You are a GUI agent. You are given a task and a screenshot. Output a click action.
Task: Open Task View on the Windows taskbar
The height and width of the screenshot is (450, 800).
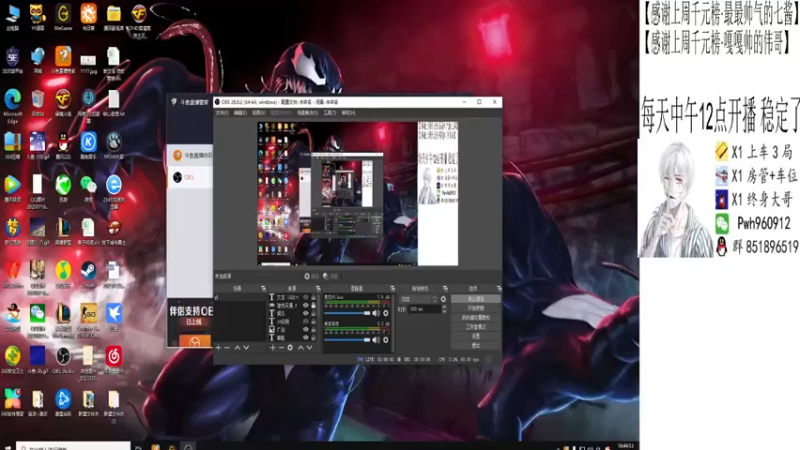coord(138,447)
